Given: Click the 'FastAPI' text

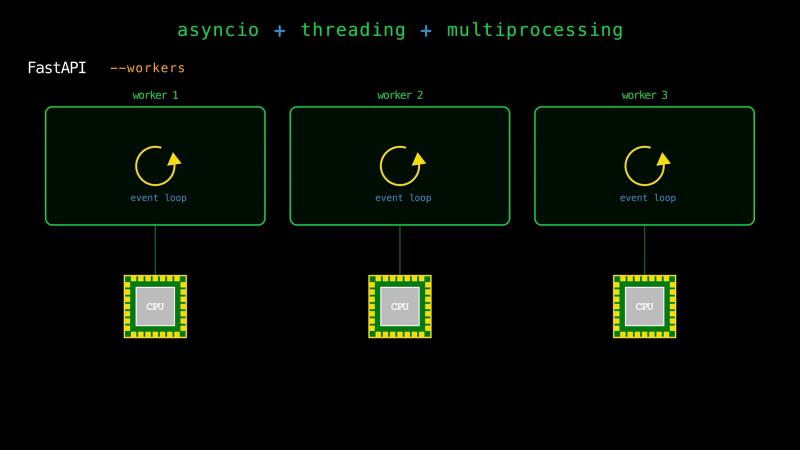Looking at the screenshot, I should tap(57, 67).
